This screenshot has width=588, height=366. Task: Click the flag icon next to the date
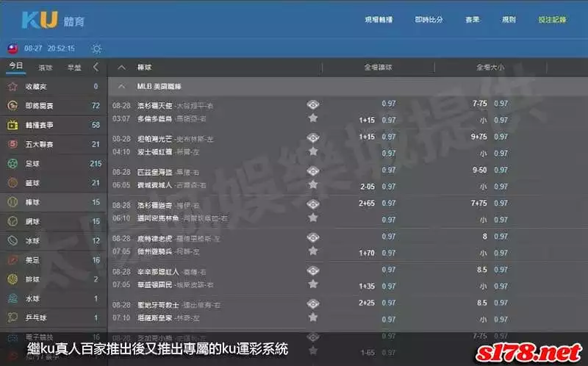(x=12, y=49)
